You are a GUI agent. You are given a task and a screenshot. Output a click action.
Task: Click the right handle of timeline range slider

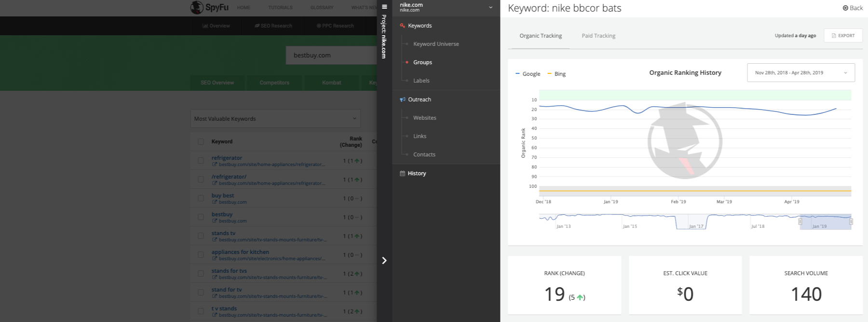pyautogui.click(x=851, y=222)
